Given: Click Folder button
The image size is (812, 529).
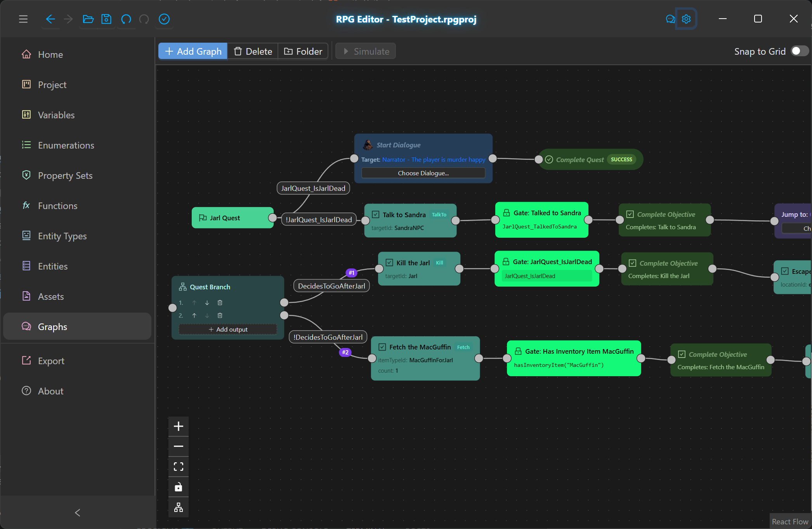Looking at the screenshot, I should click(x=303, y=51).
